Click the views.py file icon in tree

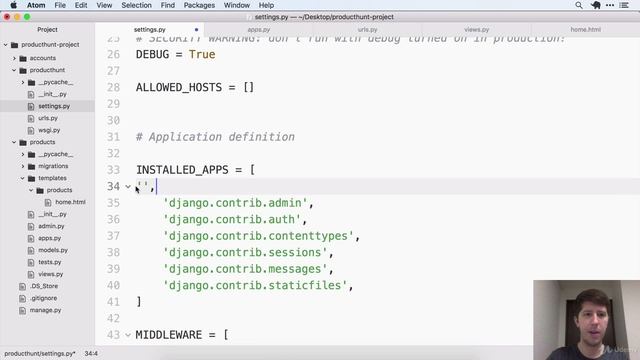click(x=31, y=274)
